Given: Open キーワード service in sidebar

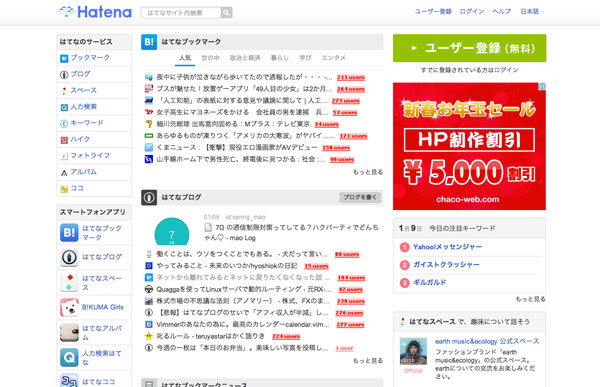Looking at the screenshot, I should click(87, 123).
